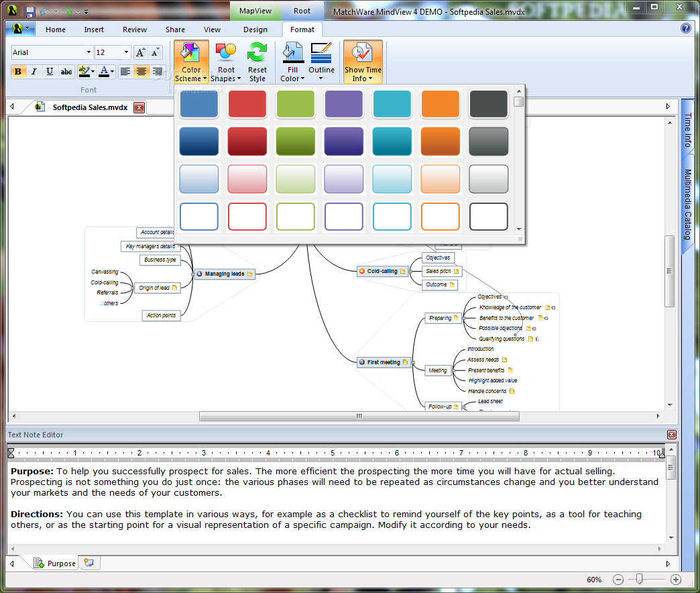Toggle Show Time Info button
This screenshot has width=700, height=593.
point(363,62)
